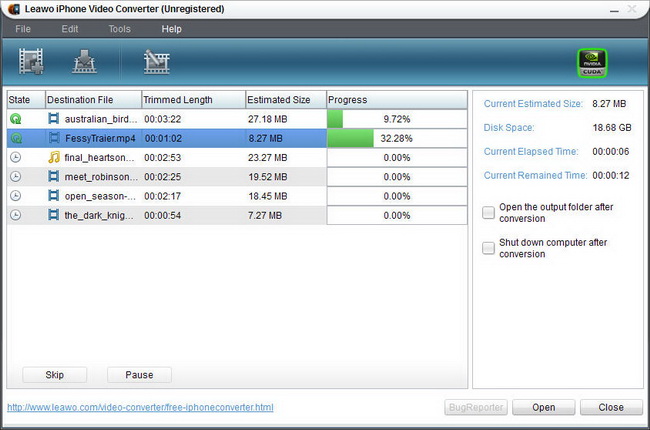The width and height of the screenshot is (650, 430).
Task: Click the 32.28% progress bar
Action: [397, 138]
